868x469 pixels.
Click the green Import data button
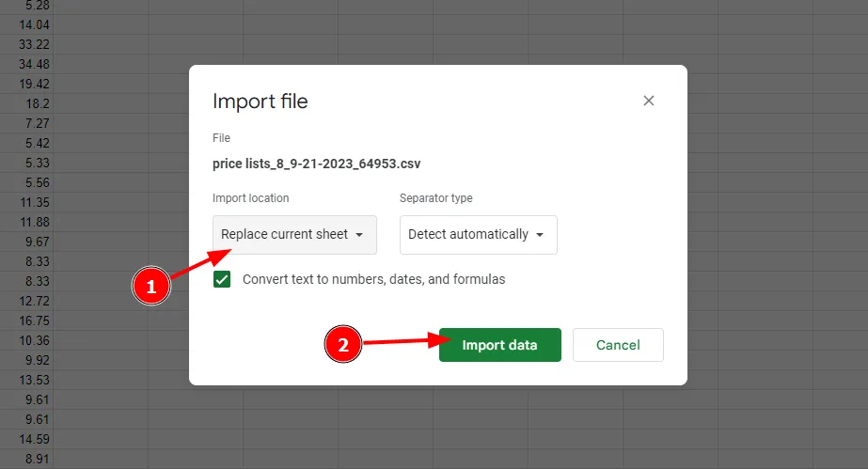[499, 345]
